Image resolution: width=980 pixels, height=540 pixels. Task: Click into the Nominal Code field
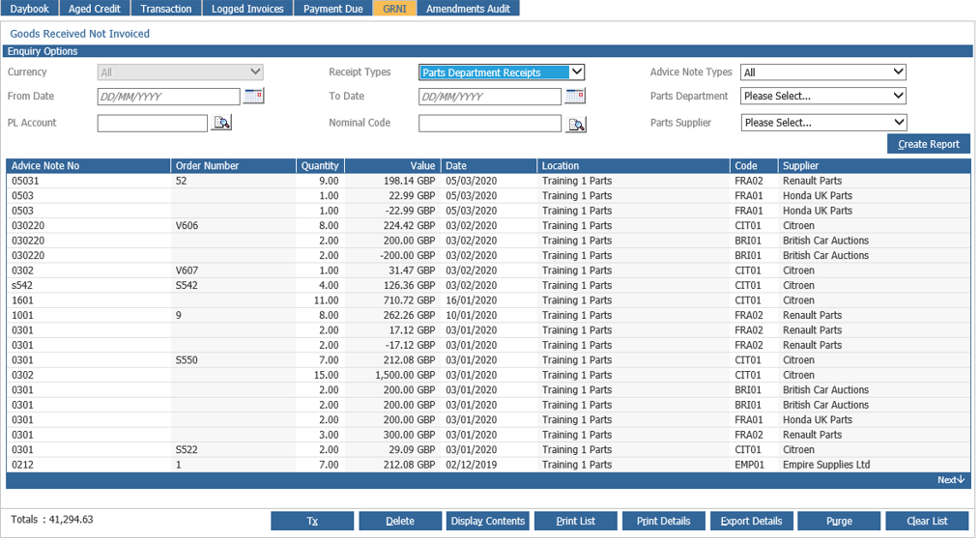coord(490,123)
